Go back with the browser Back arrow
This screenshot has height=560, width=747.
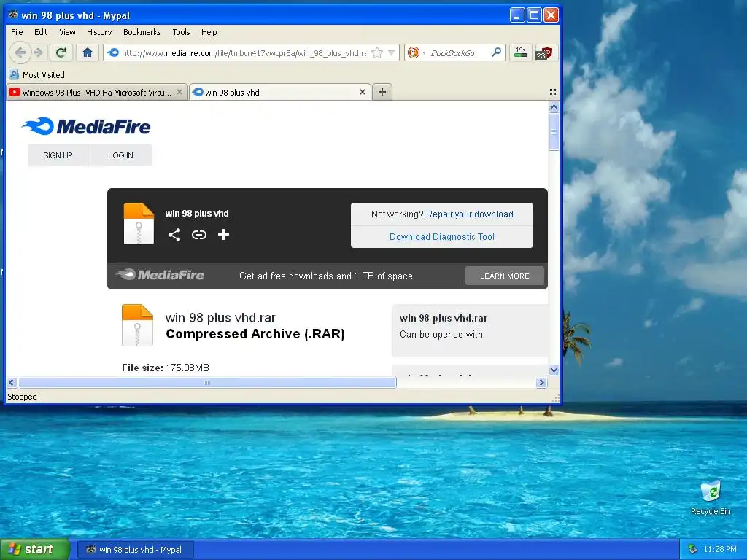point(20,52)
